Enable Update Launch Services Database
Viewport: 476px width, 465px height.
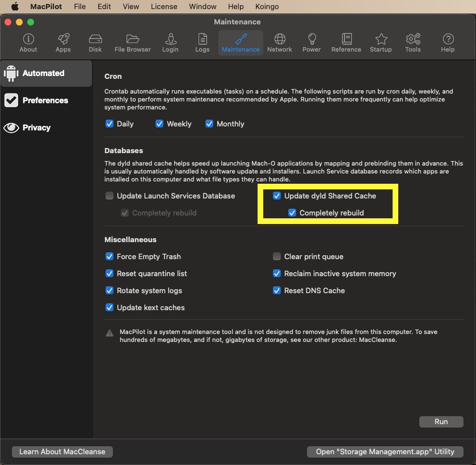[x=109, y=196]
